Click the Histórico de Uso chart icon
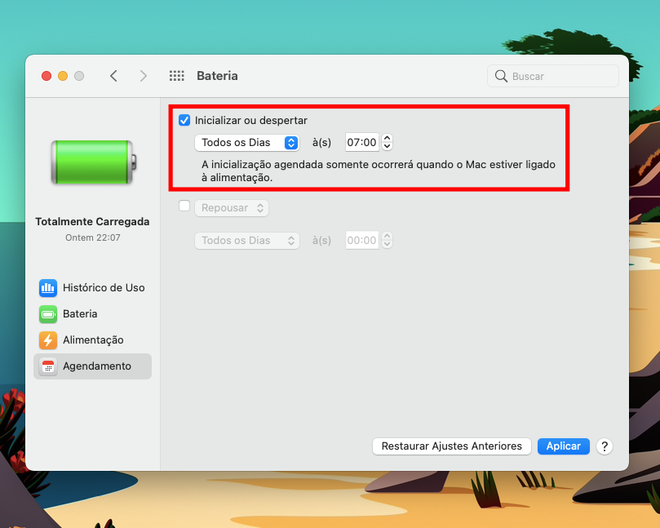The image size is (660, 528). click(x=48, y=288)
